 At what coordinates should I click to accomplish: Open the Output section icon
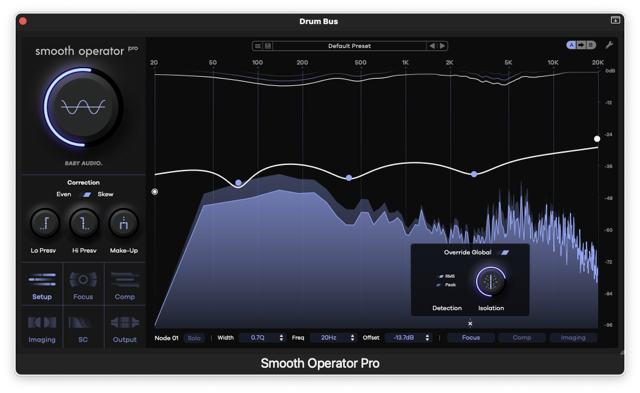(125, 322)
